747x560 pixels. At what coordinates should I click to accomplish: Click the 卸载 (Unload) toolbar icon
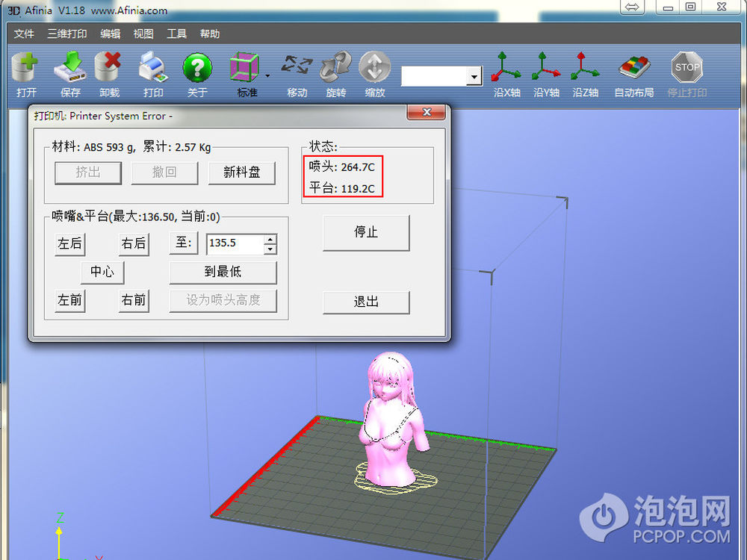point(109,68)
